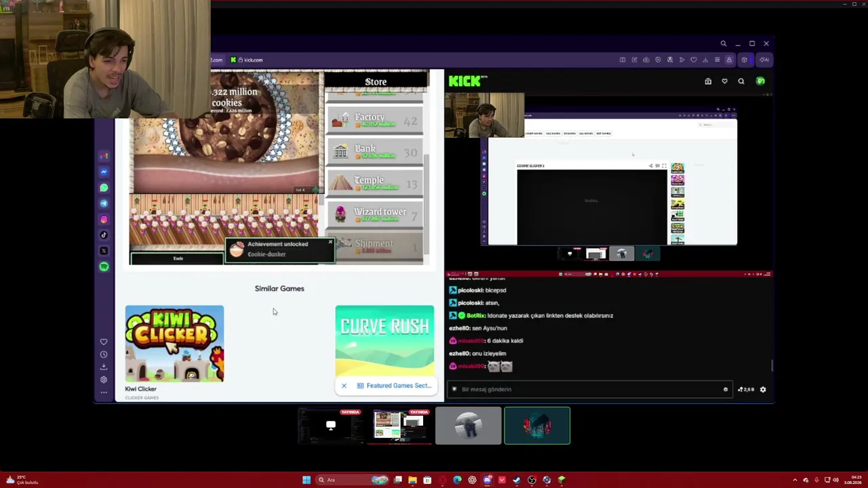Select the grey avatar participant thumbnail
This screenshot has width=868, height=488.
coord(469,426)
